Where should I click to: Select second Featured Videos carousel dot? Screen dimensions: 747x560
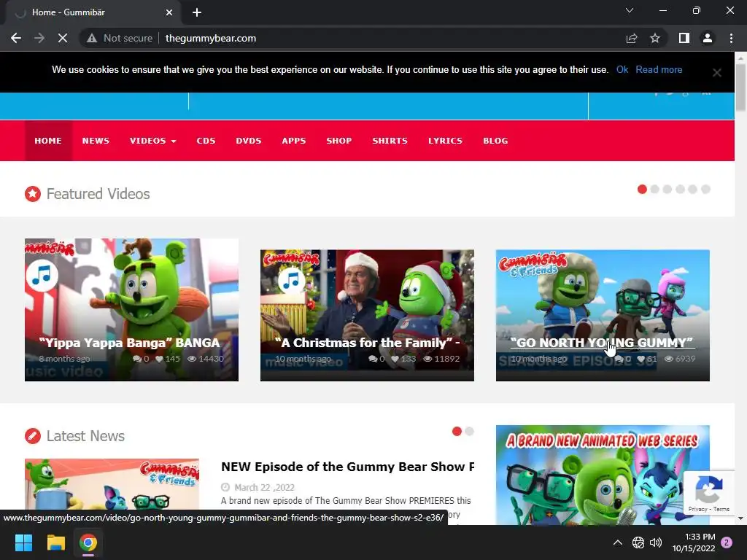(654, 189)
